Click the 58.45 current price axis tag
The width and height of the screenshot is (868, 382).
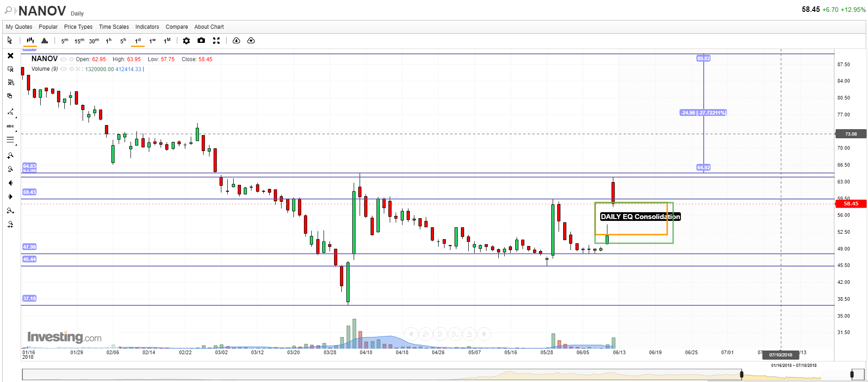[851, 204]
